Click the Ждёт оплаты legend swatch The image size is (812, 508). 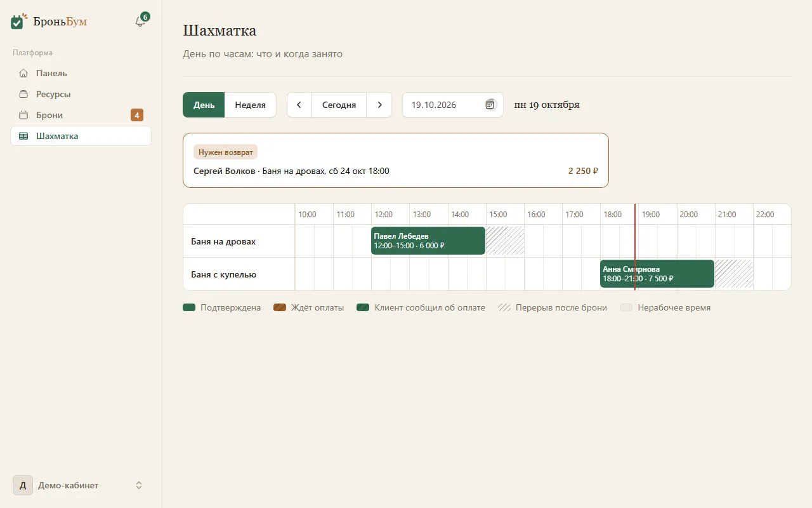click(x=280, y=307)
